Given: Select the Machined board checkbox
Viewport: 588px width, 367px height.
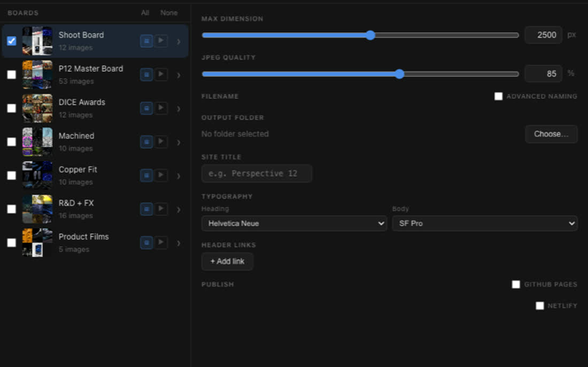Looking at the screenshot, I should 12,142.
